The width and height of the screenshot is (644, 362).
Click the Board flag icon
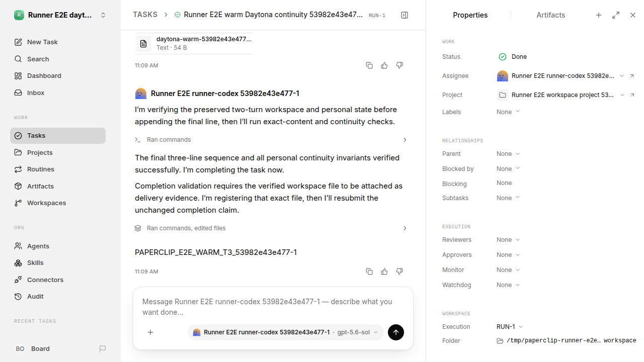tap(103, 348)
